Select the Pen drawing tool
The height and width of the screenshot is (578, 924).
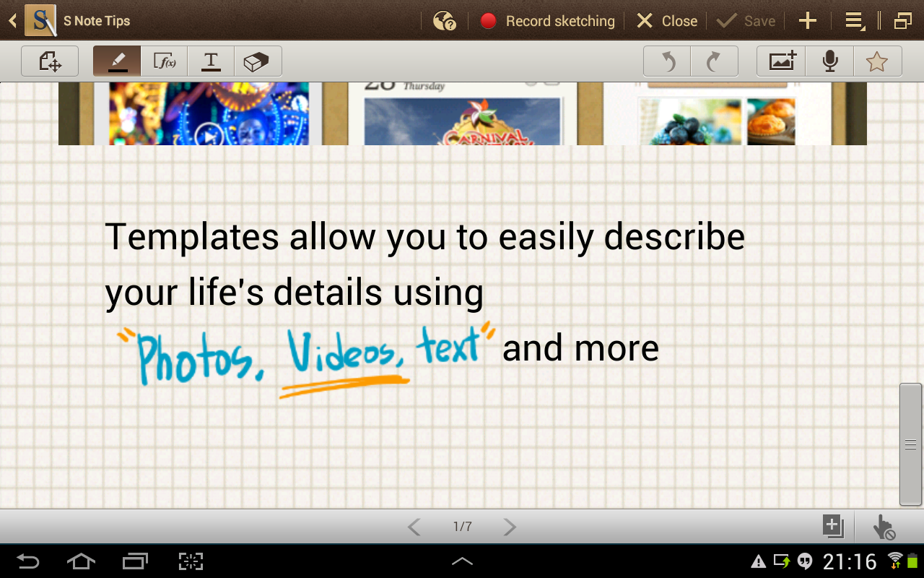point(118,62)
